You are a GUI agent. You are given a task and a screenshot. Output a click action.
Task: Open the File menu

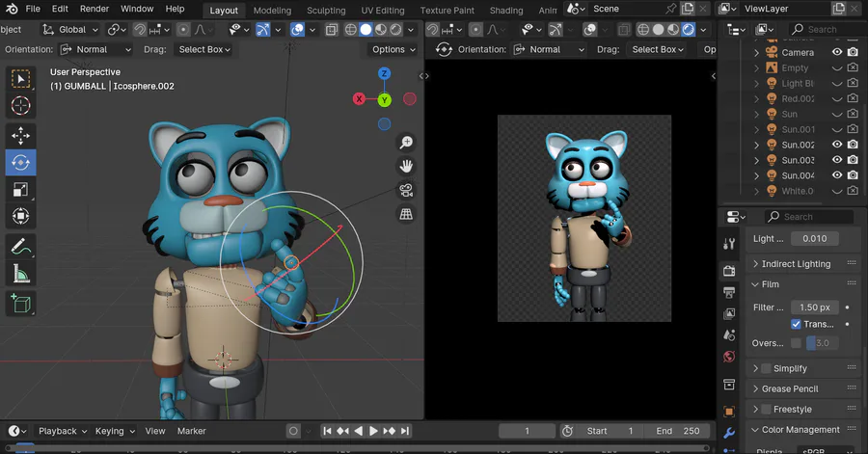point(33,9)
